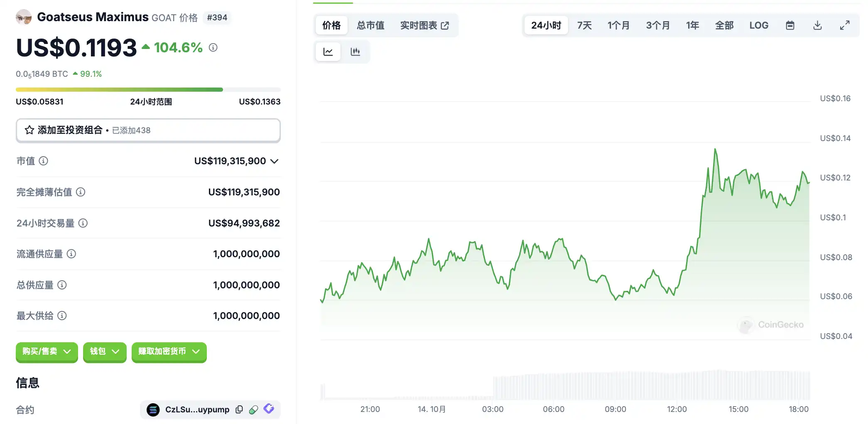Click the Goatseus Maximus coin logo
The width and height of the screenshot is (868, 424).
(x=24, y=17)
